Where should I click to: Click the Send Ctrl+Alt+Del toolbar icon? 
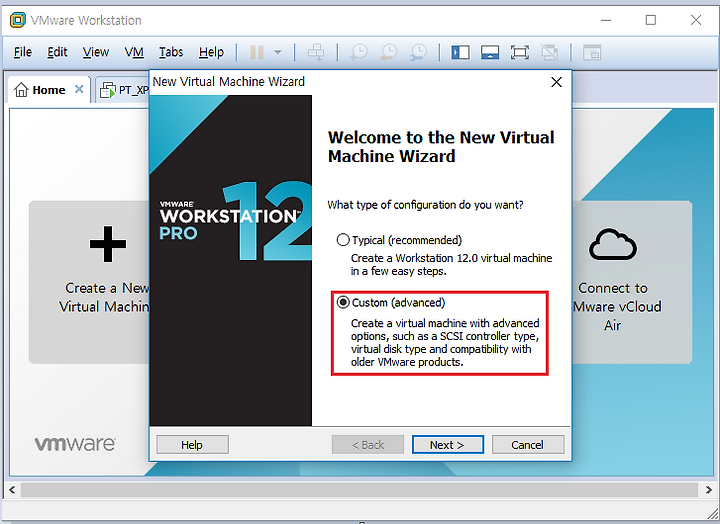(x=316, y=52)
